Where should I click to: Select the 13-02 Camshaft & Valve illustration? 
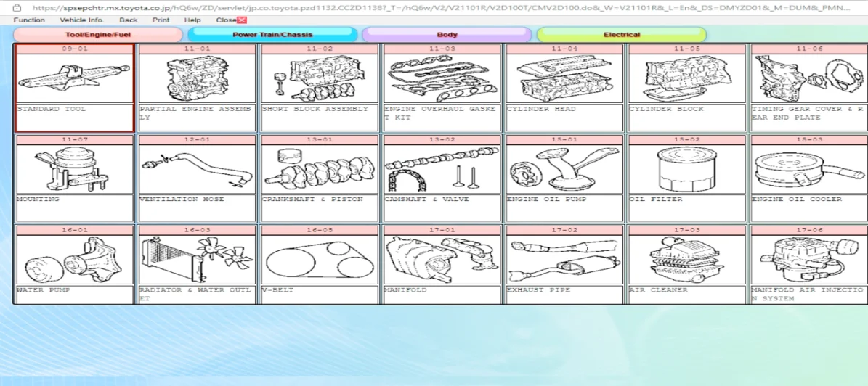(x=442, y=168)
